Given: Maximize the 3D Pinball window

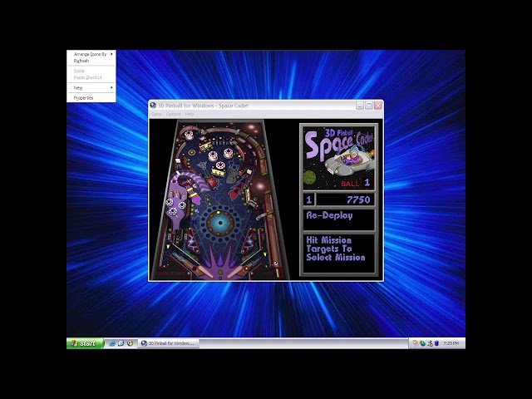Looking at the screenshot, I should tap(369, 106).
